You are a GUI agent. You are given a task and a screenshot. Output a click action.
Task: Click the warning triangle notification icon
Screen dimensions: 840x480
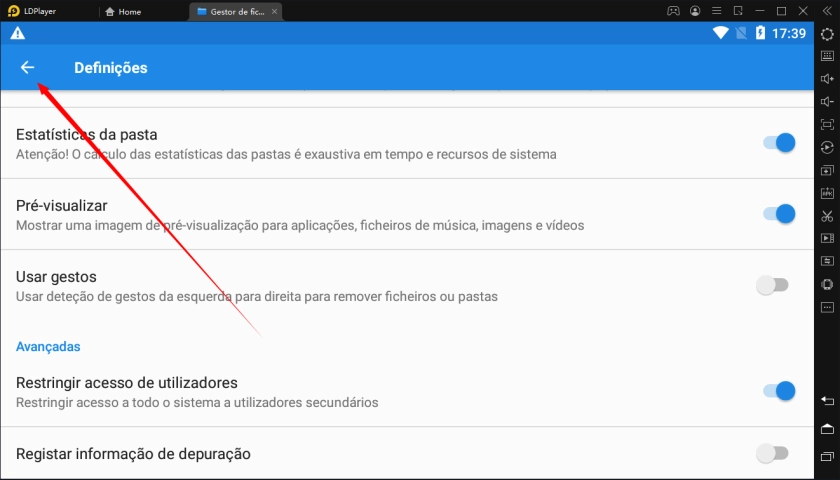[x=18, y=33]
